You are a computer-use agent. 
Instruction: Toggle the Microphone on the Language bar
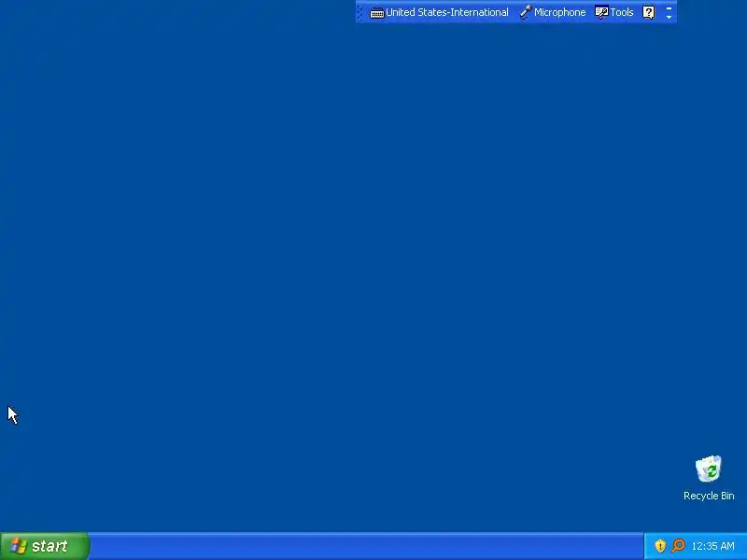(x=553, y=12)
